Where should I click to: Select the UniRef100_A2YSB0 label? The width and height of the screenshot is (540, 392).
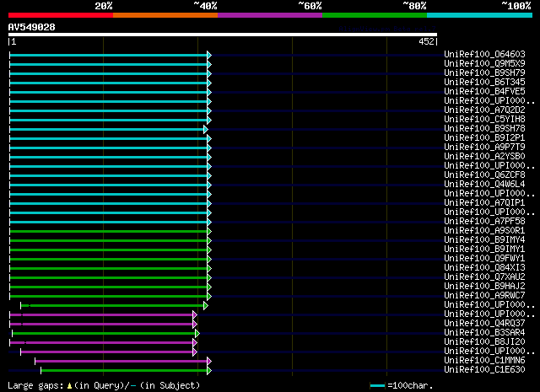pyautogui.click(x=484, y=156)
